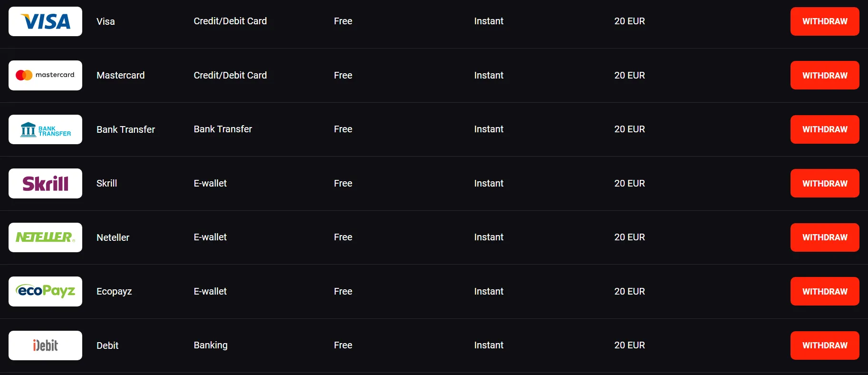
Task: Select the Visa payment method name
Action: point(106,21)
